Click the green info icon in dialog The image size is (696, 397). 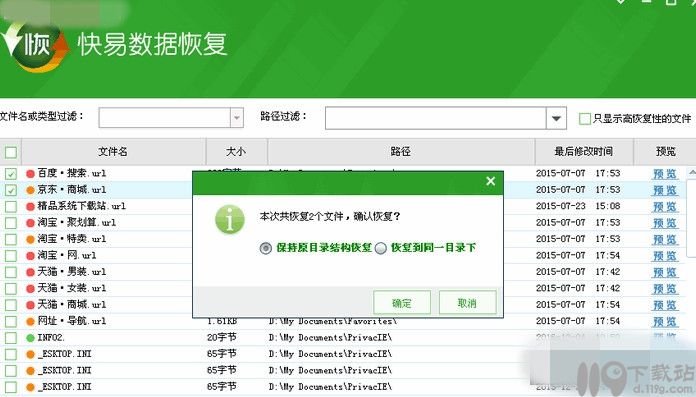[x=229, y=219]
